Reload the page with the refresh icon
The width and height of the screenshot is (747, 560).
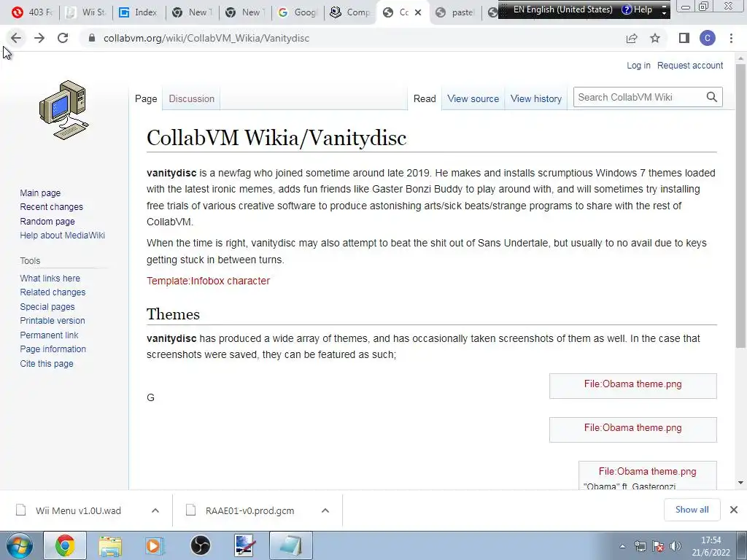click(x=63, y=38)
